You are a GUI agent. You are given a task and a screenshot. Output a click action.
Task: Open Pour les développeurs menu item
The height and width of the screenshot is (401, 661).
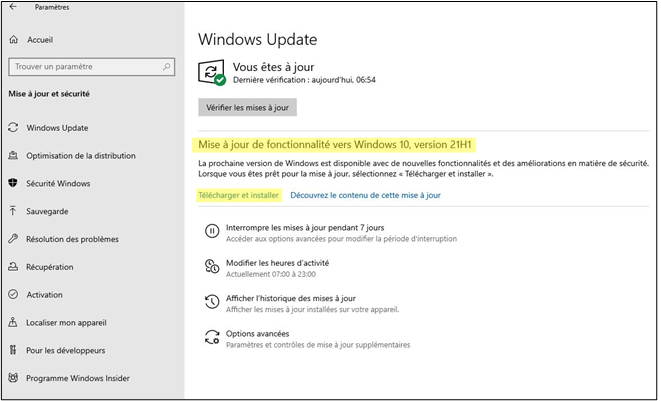coord(62,351)
